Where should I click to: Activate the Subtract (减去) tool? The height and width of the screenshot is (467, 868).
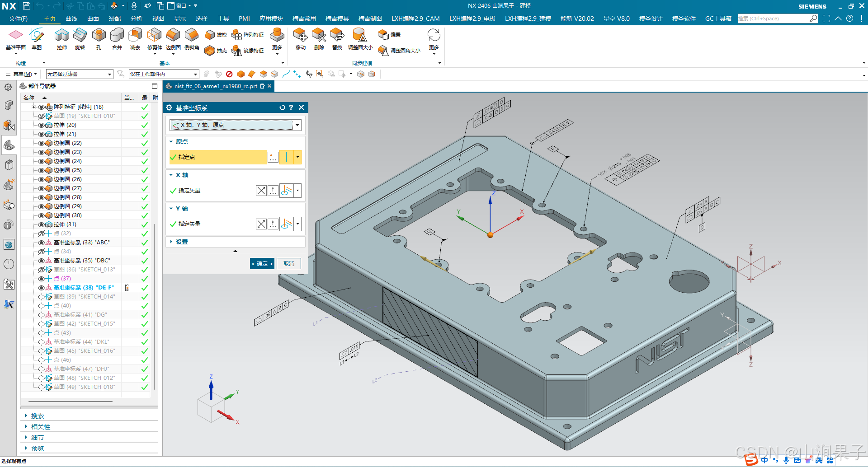(x=135, y=38)
